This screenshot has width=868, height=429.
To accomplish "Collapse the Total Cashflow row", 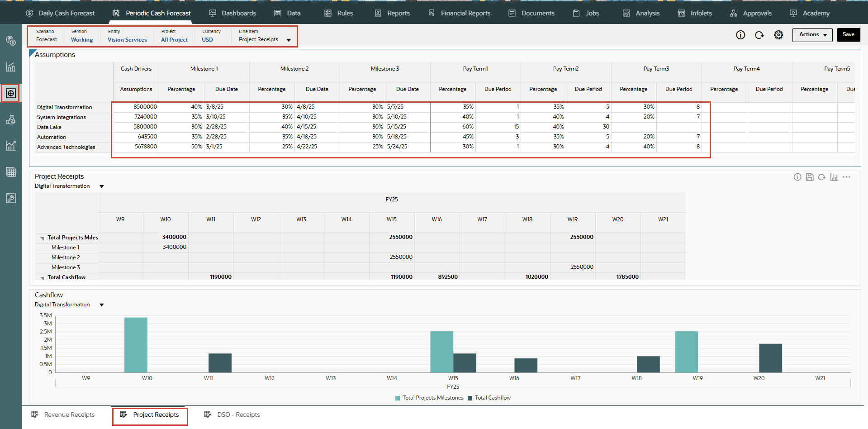I will coord(42,278).
